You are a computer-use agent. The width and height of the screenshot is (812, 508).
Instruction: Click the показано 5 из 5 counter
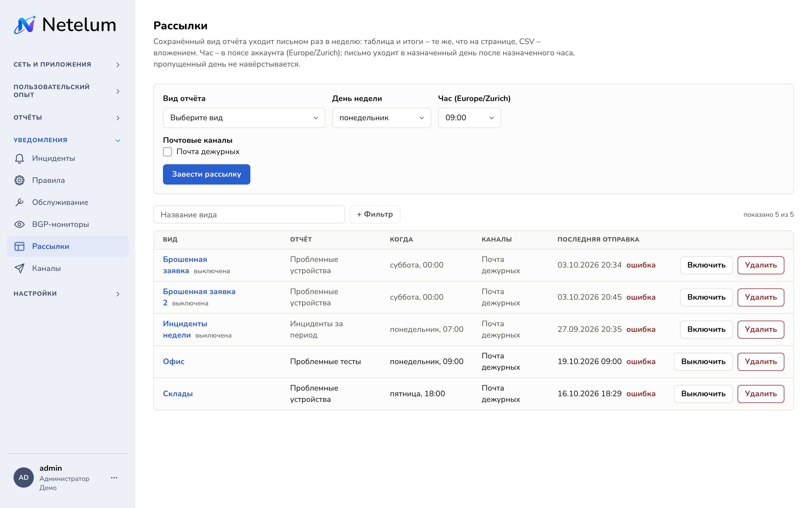tap(768, 215)
